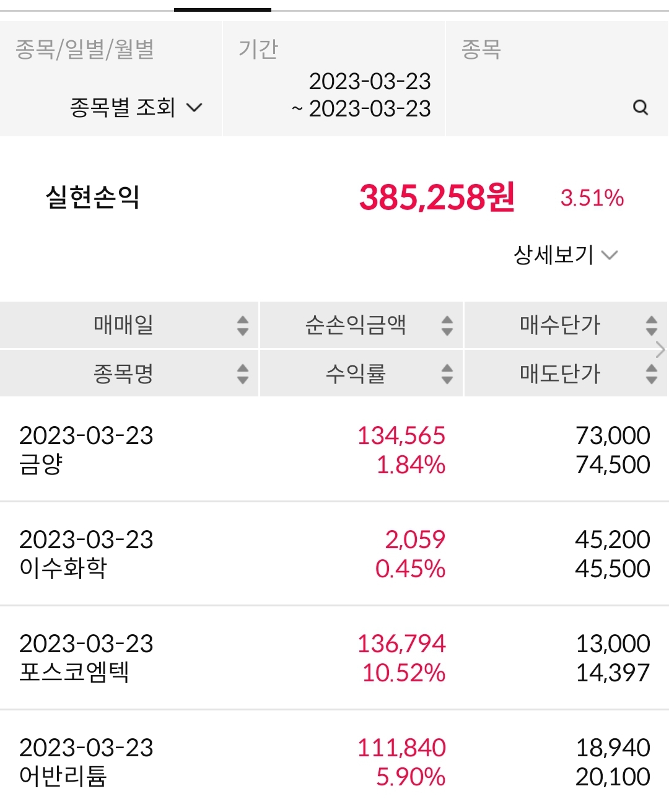
Task: Click the 수익률 column header
Action: [356, 373]
